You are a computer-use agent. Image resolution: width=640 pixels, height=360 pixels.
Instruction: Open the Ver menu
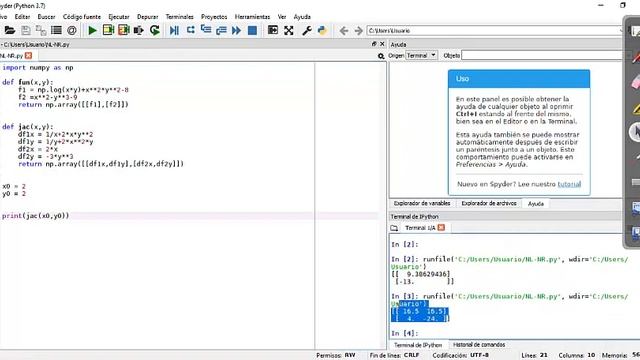(x=282, y=17)
